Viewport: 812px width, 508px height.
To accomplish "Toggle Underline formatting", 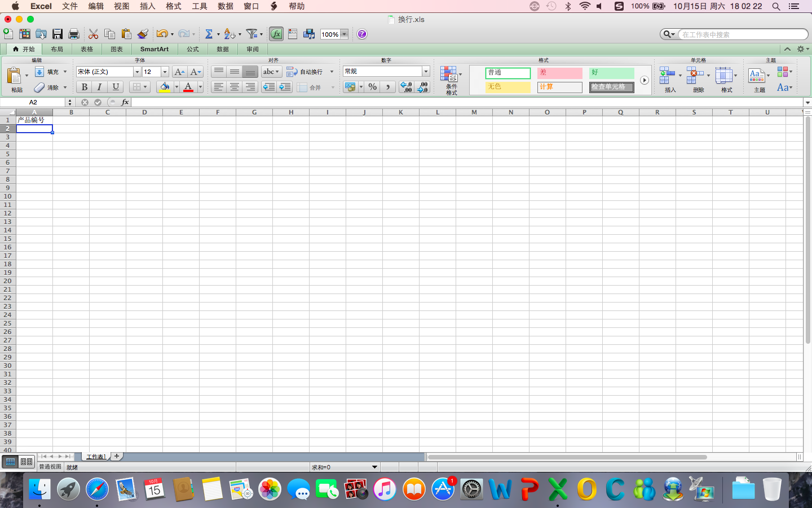I will (x=116, y=87).
